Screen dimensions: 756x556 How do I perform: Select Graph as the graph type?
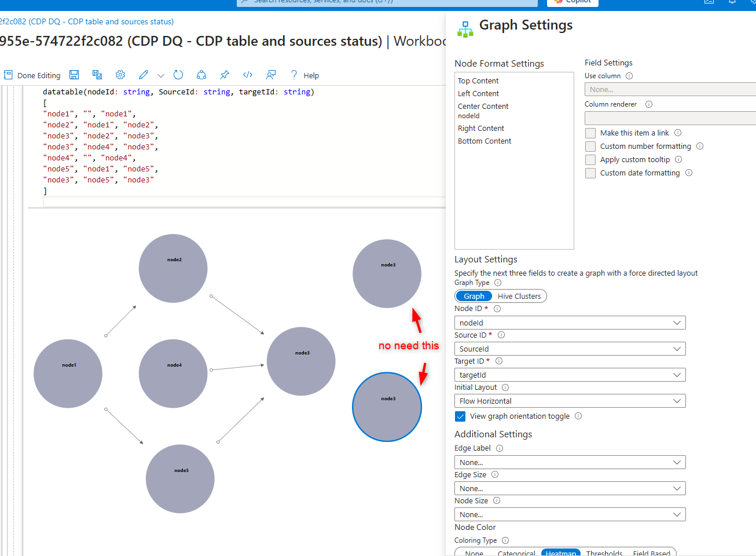point(474,296)
